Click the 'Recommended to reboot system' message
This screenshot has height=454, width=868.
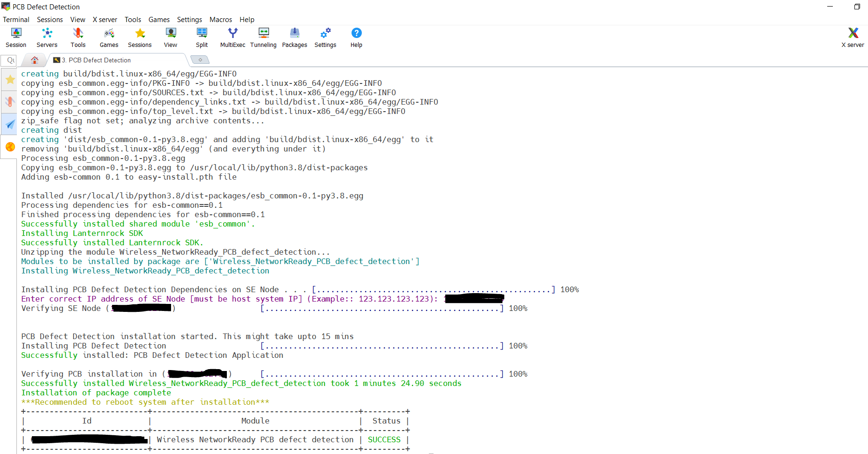pos(145,402)
